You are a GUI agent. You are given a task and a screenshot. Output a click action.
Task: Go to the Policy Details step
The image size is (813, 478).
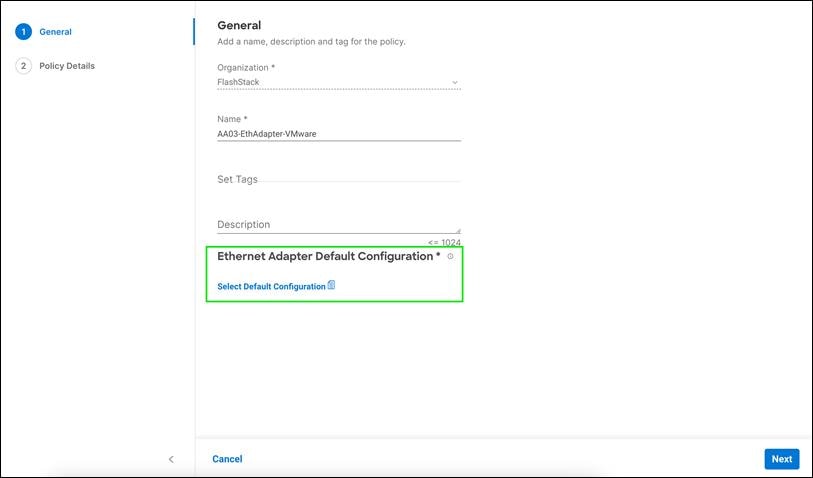[x=67, y=66]
